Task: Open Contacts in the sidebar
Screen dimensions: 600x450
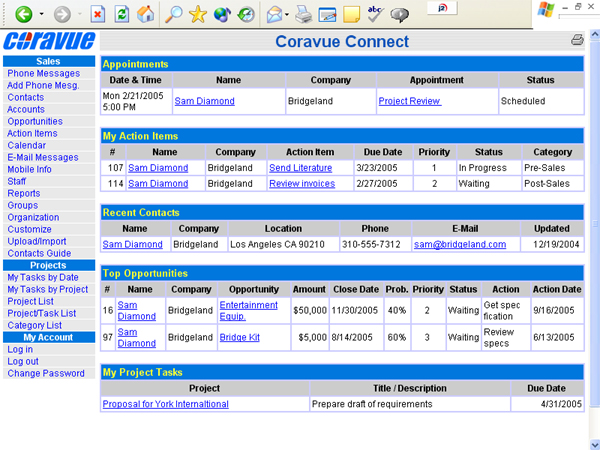Action: pos(26,97)
